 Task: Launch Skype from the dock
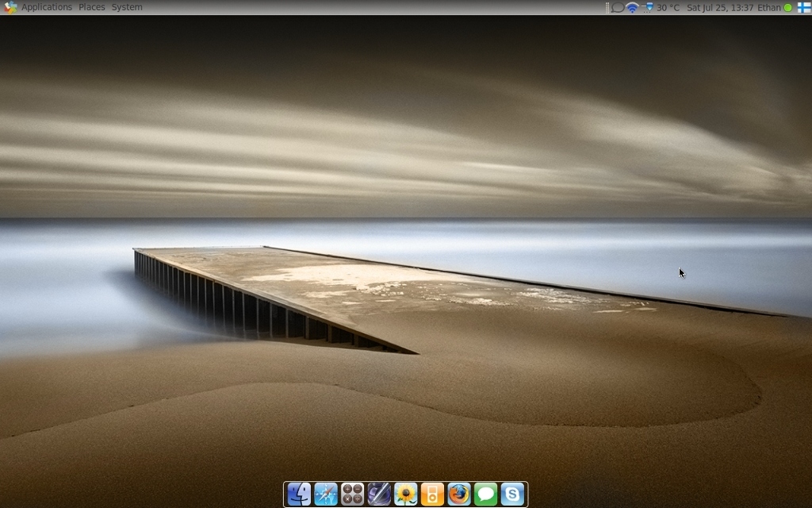[x=512, y=494]
